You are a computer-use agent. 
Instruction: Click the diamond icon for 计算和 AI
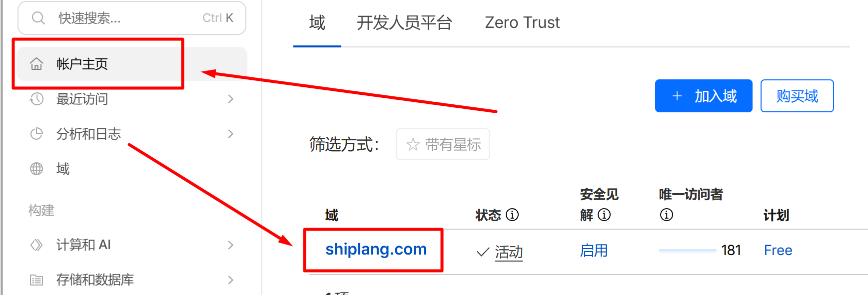pyautogui.click(x=36, y=245)
